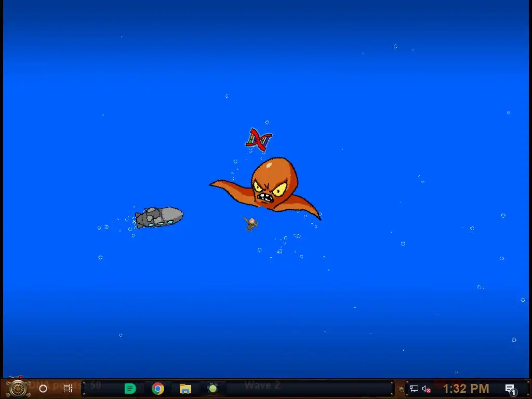
Task: Open the green chat app on taskbar
Action: [130, 389]
